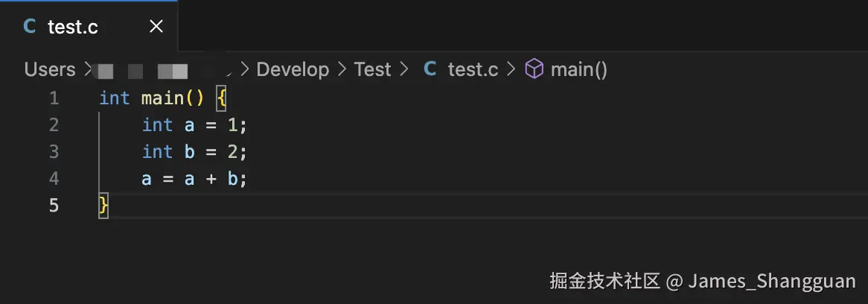Open the Develop breadcrumb folder
The height and width of the screenshot is (304, 868).
(293, 69)
